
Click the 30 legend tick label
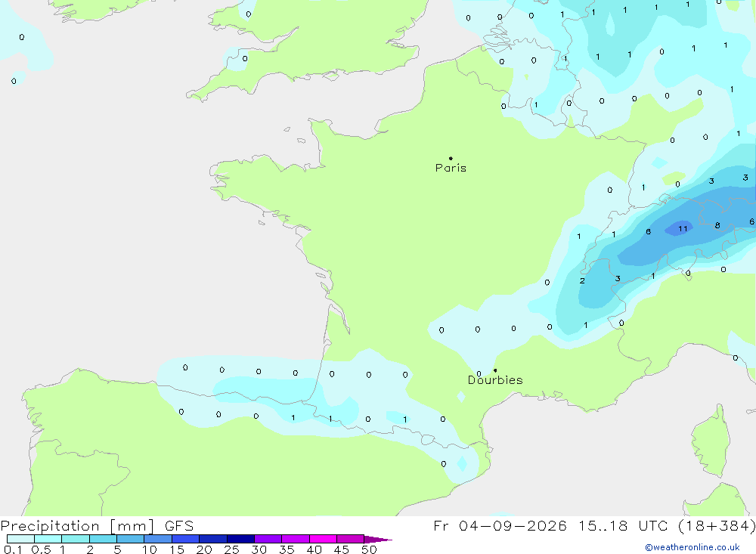coord(259,549)
